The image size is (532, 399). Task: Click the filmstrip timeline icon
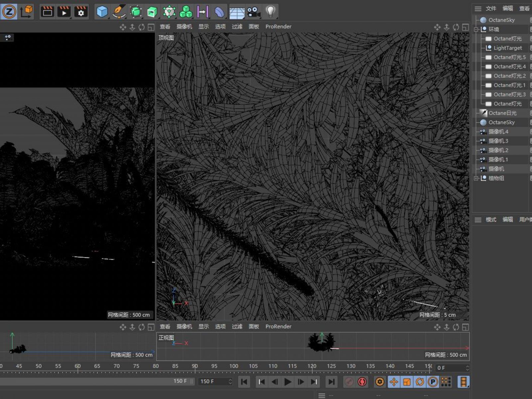click(464, 382)
